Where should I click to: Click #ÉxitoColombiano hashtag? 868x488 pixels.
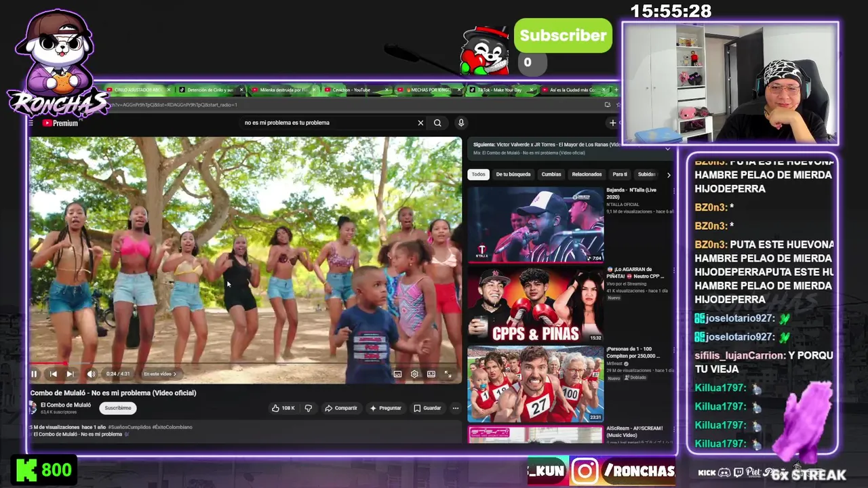[172, 427]
